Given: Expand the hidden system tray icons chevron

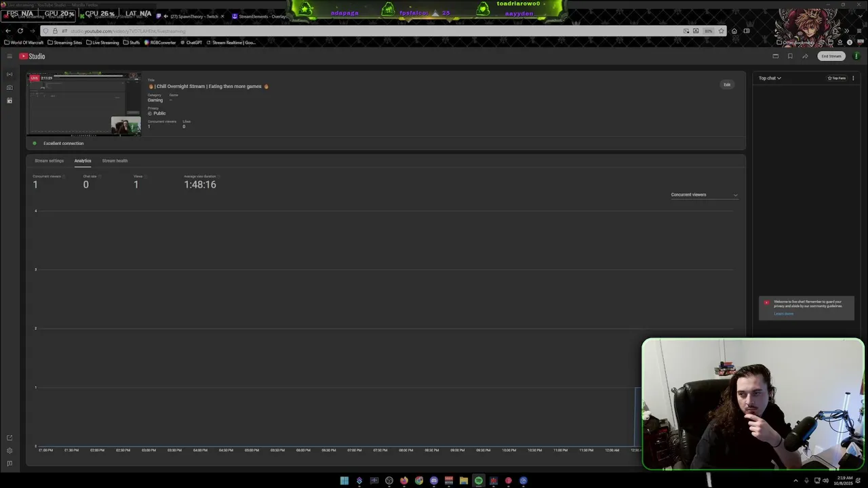Looking at the screenshot, I should point(795,481).
